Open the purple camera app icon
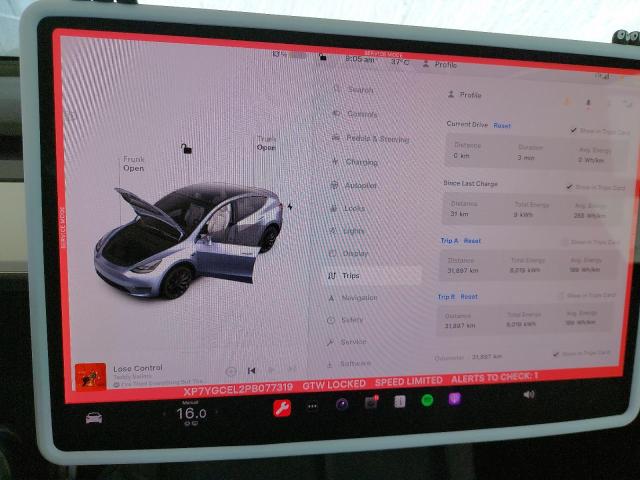 pyautogui.click(x=342, y=404)
